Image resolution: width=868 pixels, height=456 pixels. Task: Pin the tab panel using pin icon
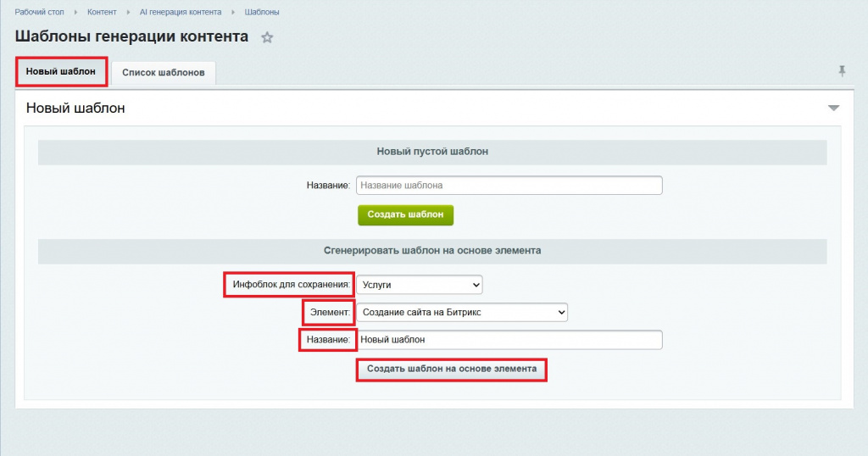(x=842, y=71)
